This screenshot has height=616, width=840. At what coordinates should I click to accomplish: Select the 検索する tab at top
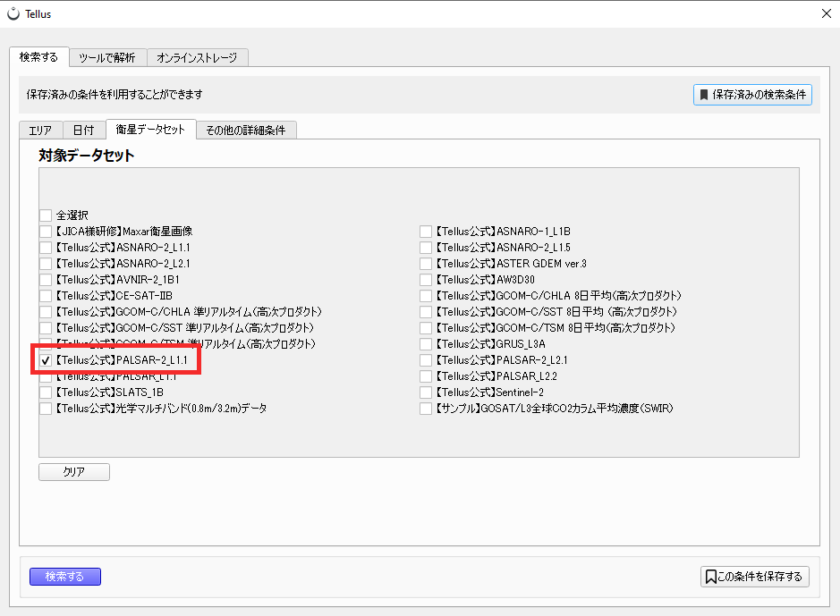[38, 56]
